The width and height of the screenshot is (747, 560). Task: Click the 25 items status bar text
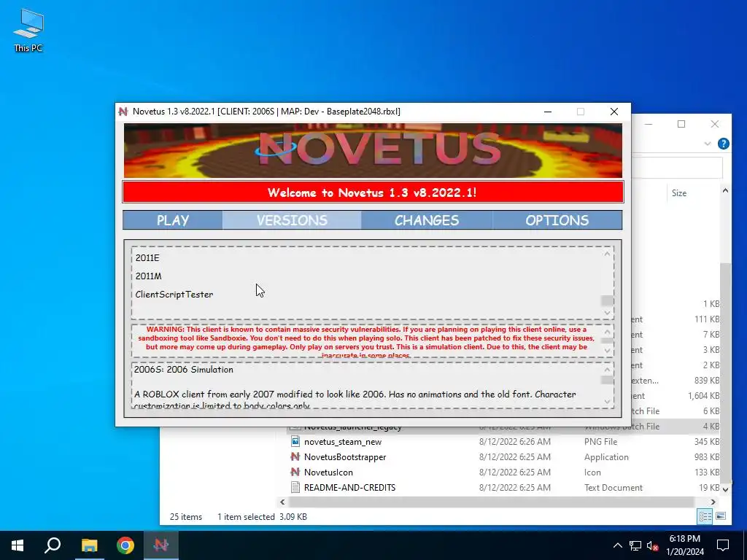click(186, 517)
